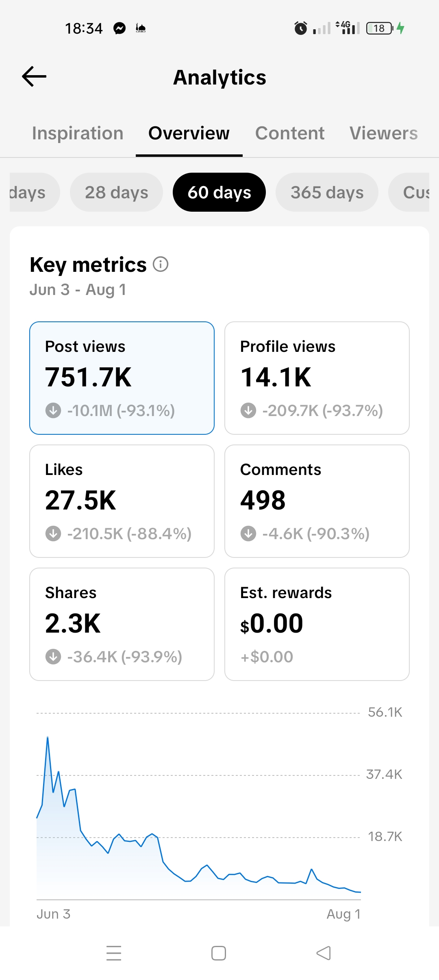
Task: Switch to the Inspiration tab
Action: (x=78, y=133)
